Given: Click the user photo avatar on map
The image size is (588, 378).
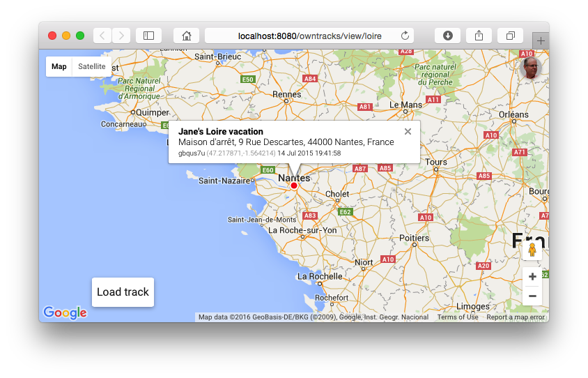Looking at the screenshot, I should [x=531, y=68].
